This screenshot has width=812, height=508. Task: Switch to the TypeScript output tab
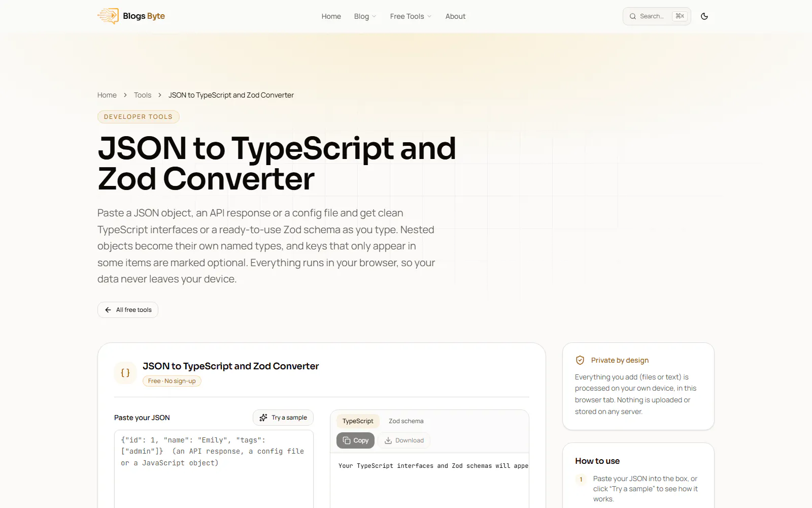pyautogui.click(x=358, y=421)
